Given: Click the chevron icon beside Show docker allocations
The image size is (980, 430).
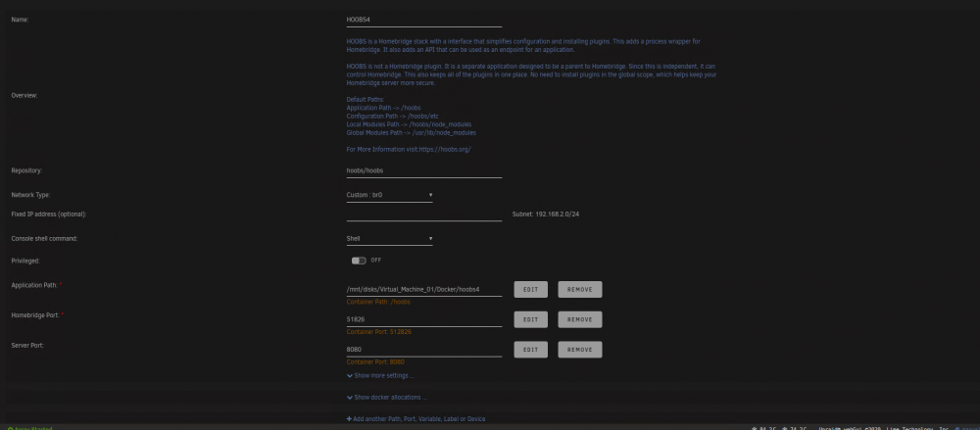Looking at the screenshot, I should coord(350,398).
